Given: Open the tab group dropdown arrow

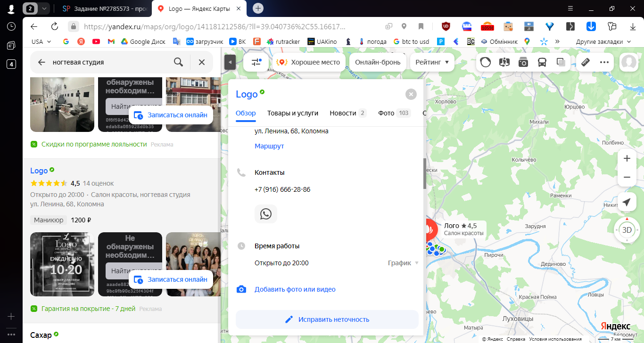Looking at the screenshot, I should click(44, 8).
